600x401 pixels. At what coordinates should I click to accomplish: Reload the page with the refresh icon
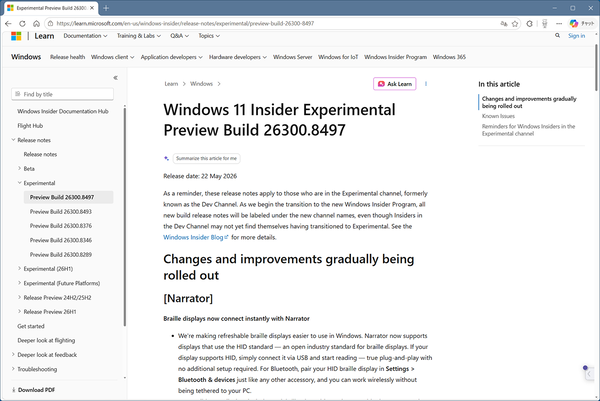coord(22,24)
